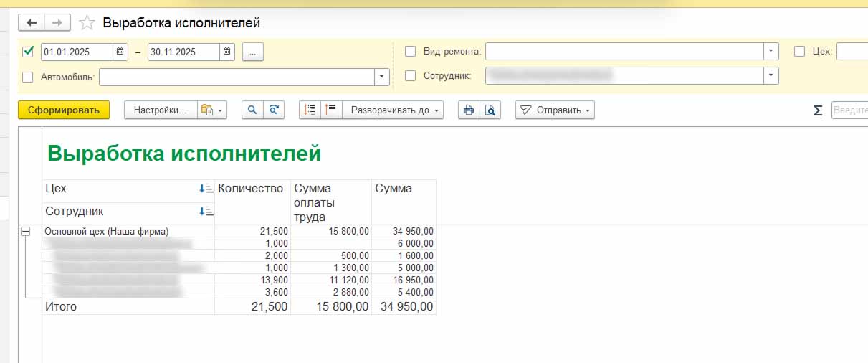Click the print icon

pyautogui.click(x=469, y=110)
